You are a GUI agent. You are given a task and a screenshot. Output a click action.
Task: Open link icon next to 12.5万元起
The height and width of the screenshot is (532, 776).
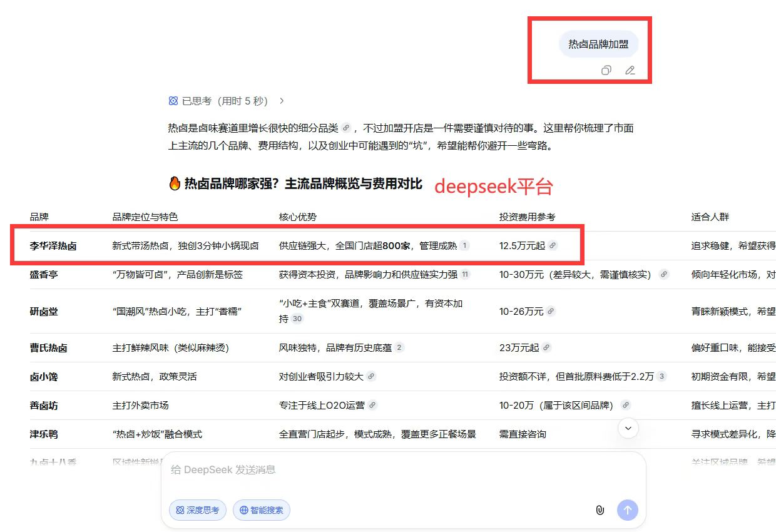click(553, 246)
